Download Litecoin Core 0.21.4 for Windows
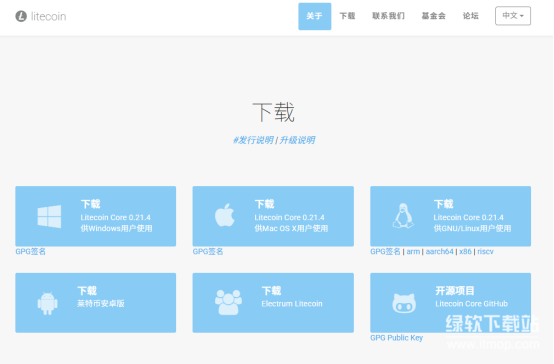This screenshot has height=364, width=554. click(95, 216)
